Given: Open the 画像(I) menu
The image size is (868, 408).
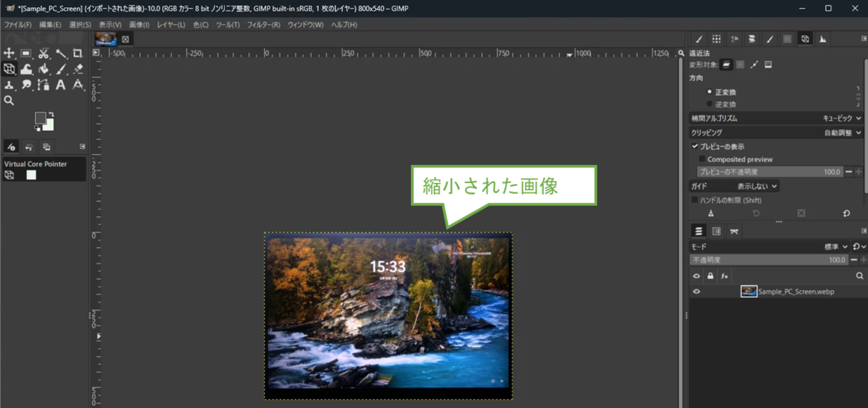Looking at the screenshot, I should tap(139, 25).
